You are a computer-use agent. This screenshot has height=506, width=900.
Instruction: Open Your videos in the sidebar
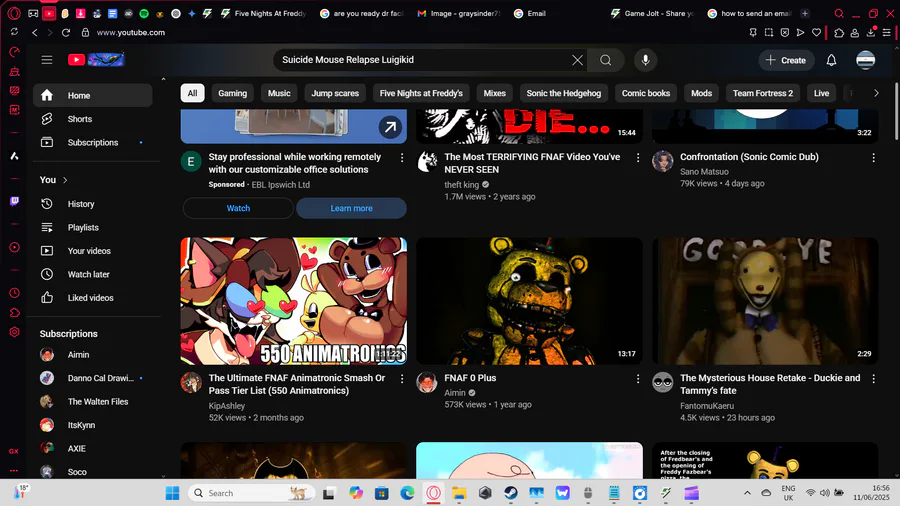point(92,251)
